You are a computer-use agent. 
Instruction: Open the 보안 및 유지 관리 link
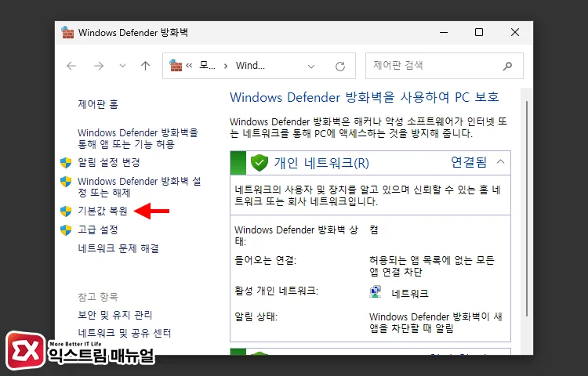tap(115, 315)
